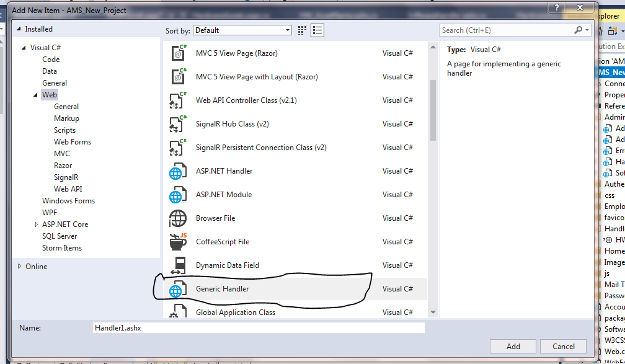The image size is (625, 364).
Task: Collapse the Visual C# node
Action: pos(24,48)
